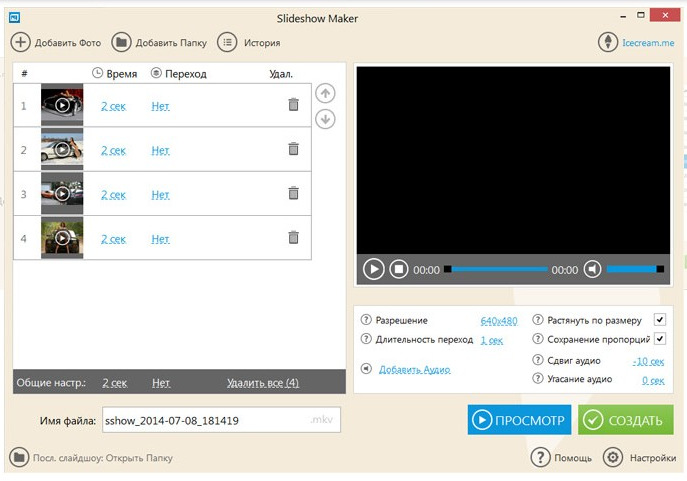The width and height of the screenshot is (687, 481).
Task: Click Добавить Папку label
Action: [171, 43]
